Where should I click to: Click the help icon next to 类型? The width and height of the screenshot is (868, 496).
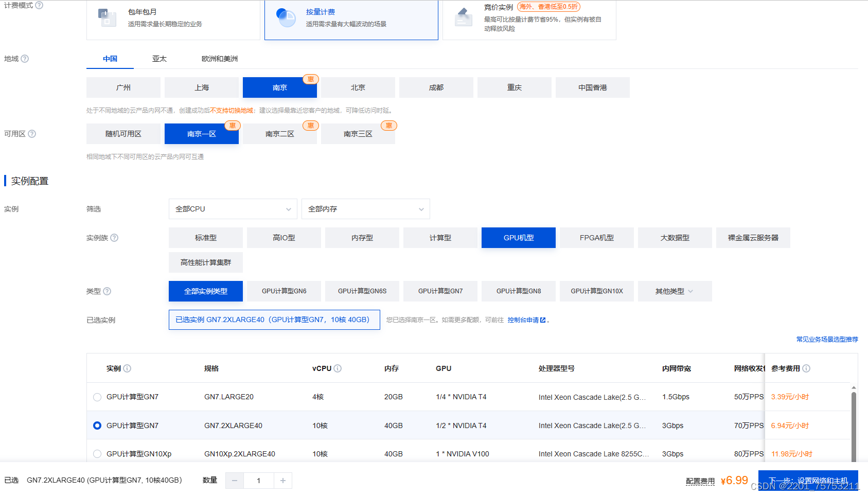(107, 291)
